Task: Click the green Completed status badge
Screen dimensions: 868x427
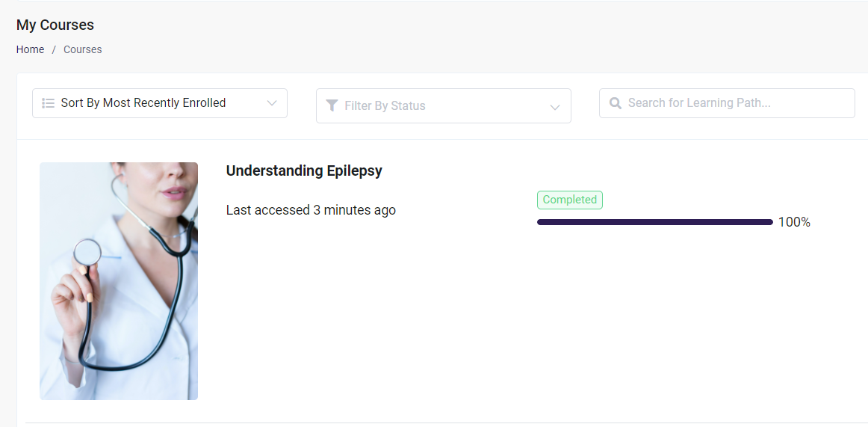Action: point(569,200)
